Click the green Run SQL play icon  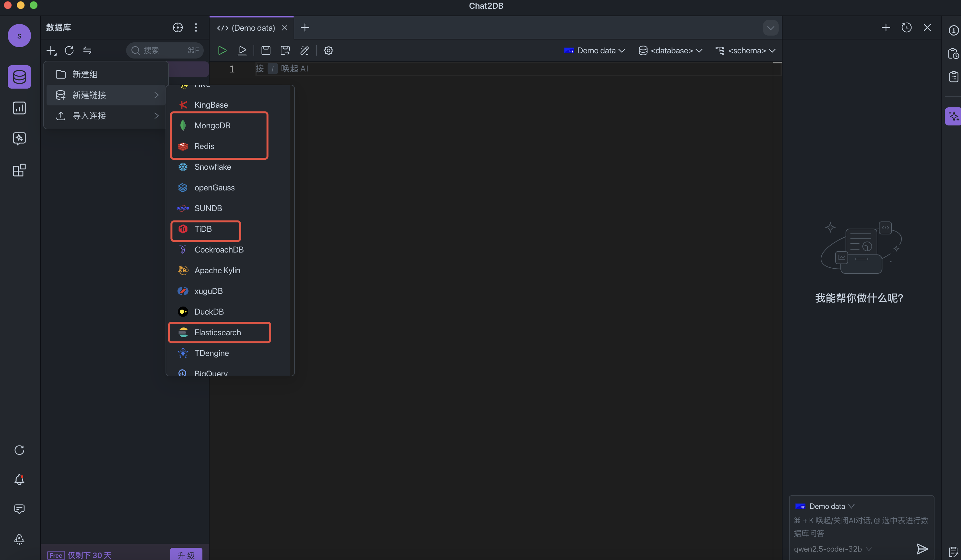click(222, 50)
